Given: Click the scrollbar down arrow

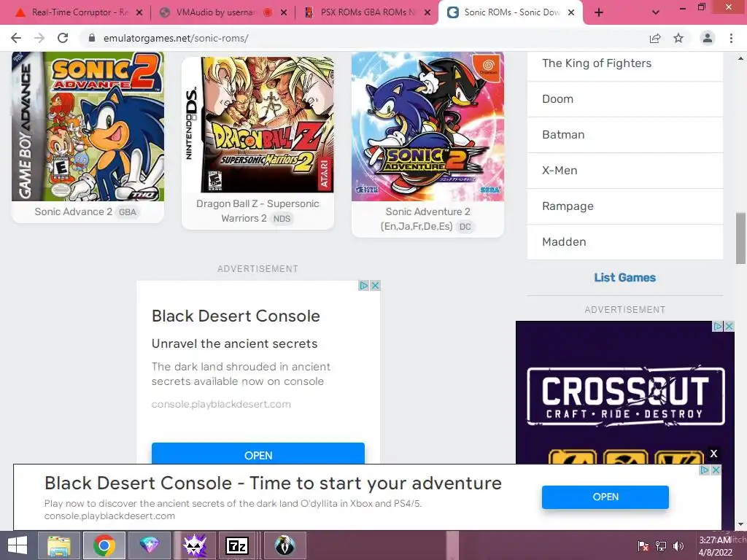Looking at the screenshot, I should coord(740,524).
